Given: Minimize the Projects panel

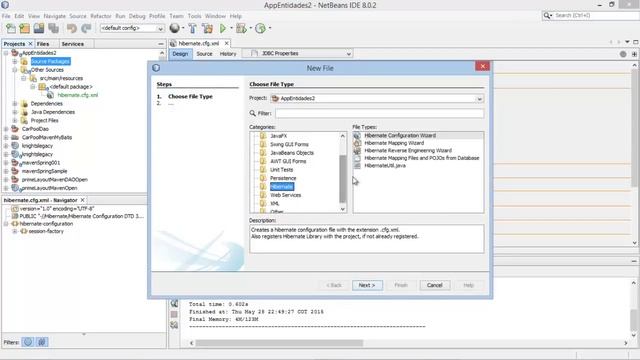Looking at the screenshot, I should (161, 44).
